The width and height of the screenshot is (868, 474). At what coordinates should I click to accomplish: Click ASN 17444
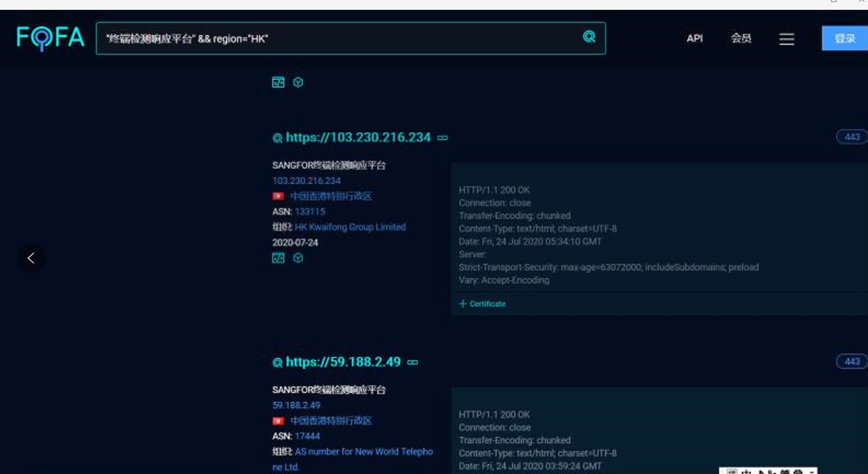(307, 436)
